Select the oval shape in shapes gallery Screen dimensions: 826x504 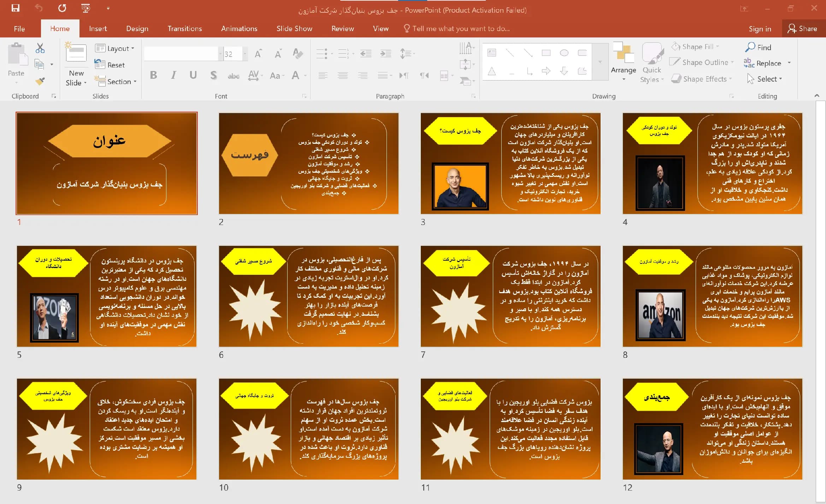(564, 53)
